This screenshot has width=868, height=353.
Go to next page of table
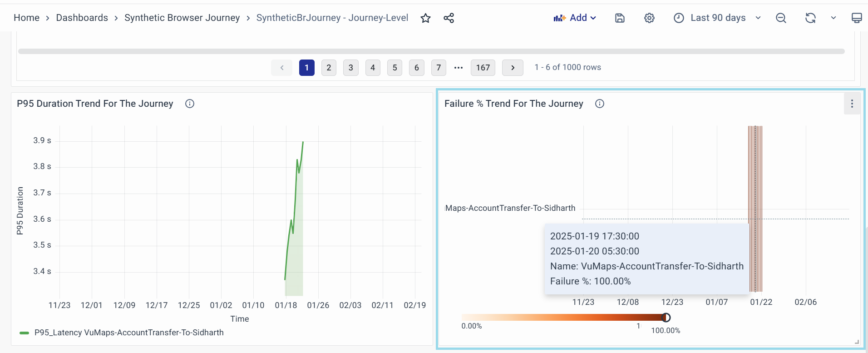click(x=513, y=68)
